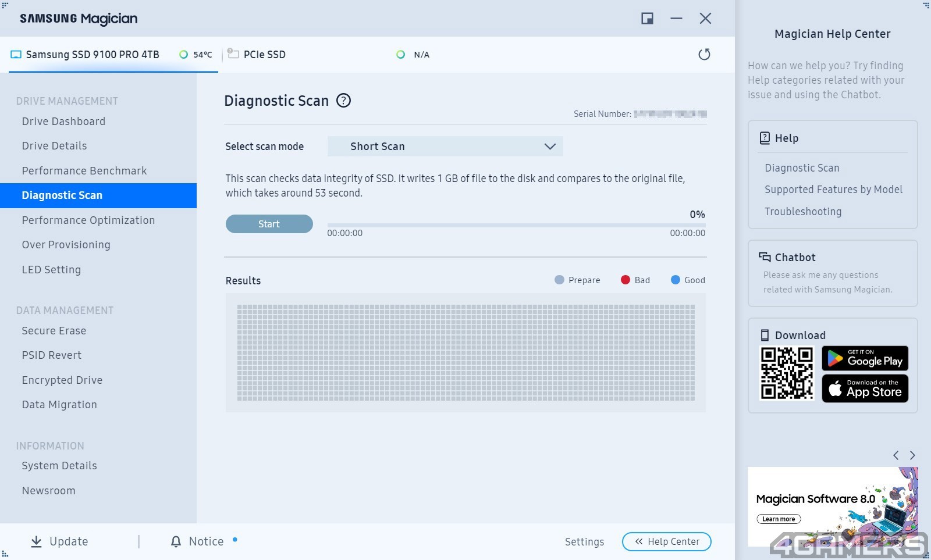The width and height of the screenshot is (931, 560).
Task: Click the unread Notice blue dot
Action: click(x=235, y=539)
